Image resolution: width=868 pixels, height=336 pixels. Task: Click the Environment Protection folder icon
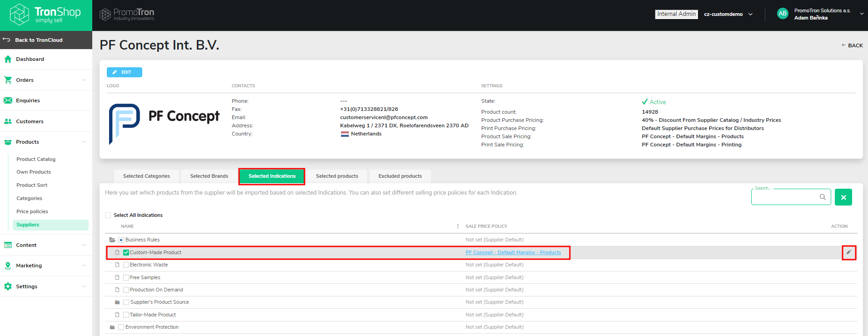112,327
